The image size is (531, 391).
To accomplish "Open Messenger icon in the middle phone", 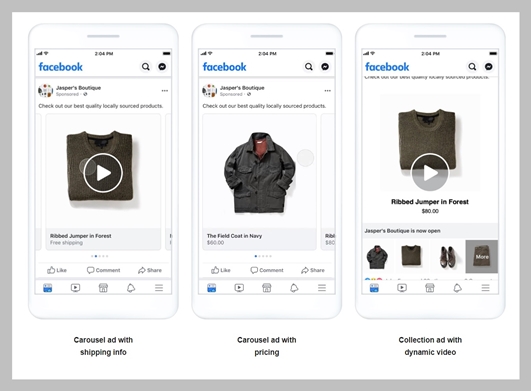I will tap(325, 67).
